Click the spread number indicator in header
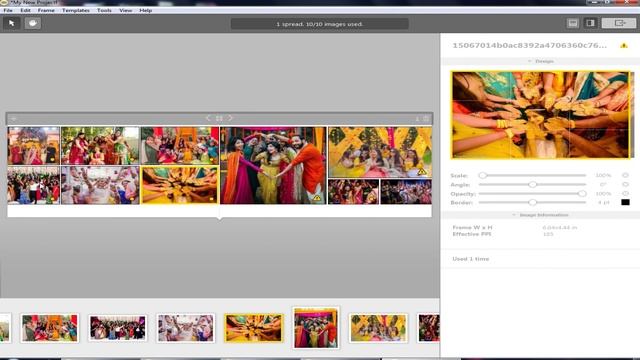The image size is (640, 360). (x=417, y=119)
